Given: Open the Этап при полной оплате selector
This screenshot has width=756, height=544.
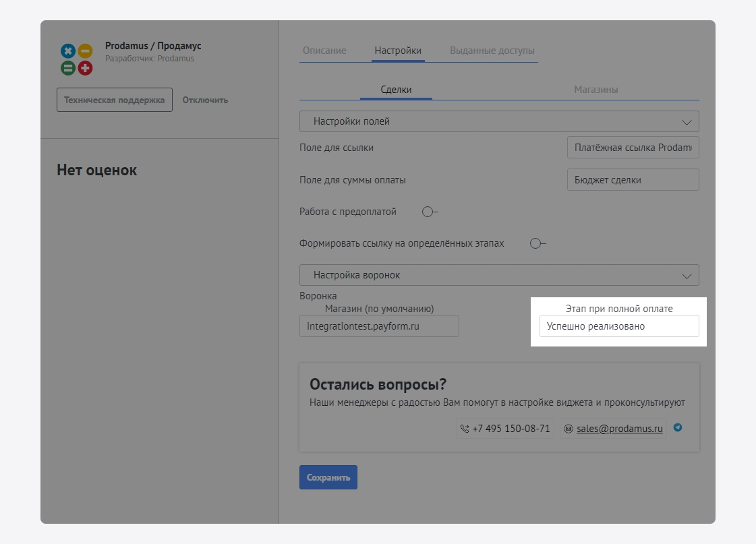Looking at the screenshot, I should pyautogui.click(x=618, y=326).
